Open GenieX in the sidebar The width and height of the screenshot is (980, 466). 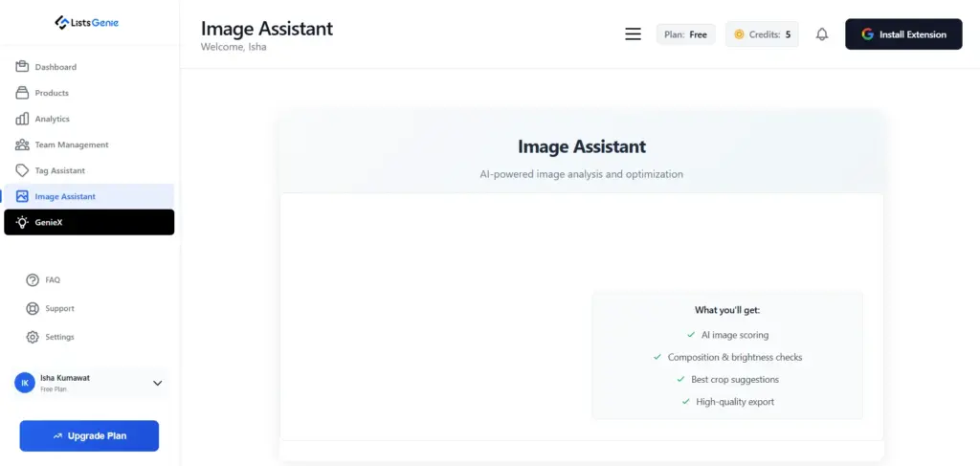89,222
